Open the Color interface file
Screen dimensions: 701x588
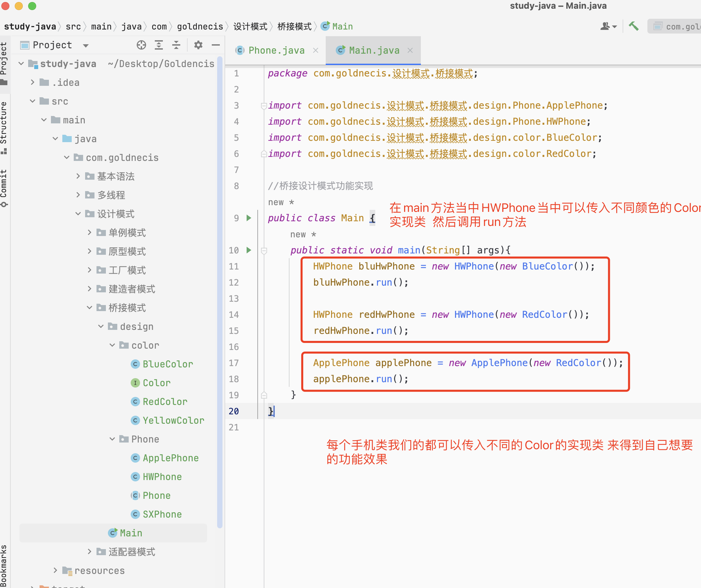tap(151, 383)
